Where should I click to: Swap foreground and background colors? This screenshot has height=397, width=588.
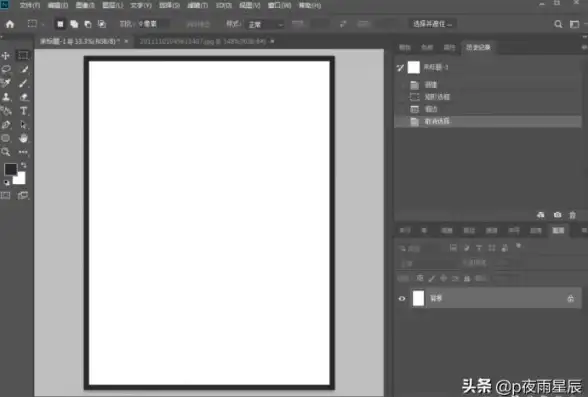pos(24,165)
